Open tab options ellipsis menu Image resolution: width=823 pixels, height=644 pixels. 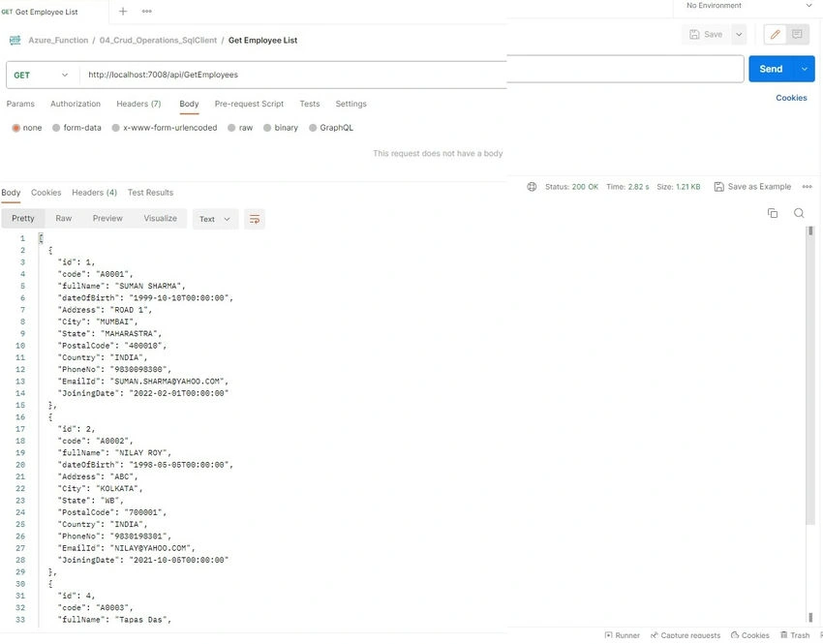click(x=147, y=11)
